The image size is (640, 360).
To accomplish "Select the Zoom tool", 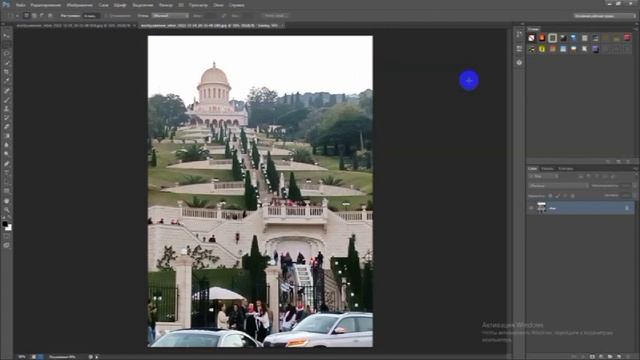I will (x=6, y=209).
